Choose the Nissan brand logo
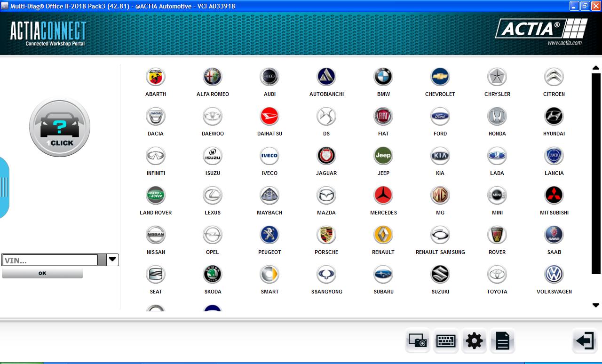This screenshot has height=364, width=602. click(x=156, y=235)
